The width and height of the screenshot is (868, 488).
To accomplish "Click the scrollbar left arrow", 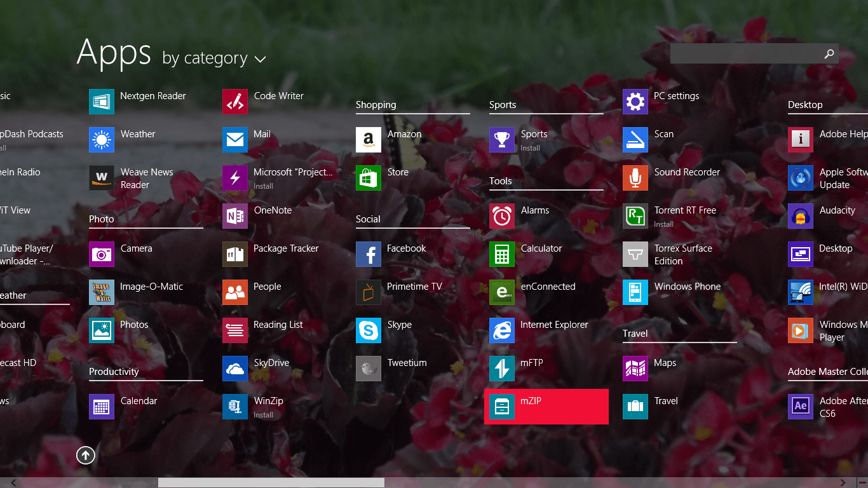I will click(x=14, y=483).
